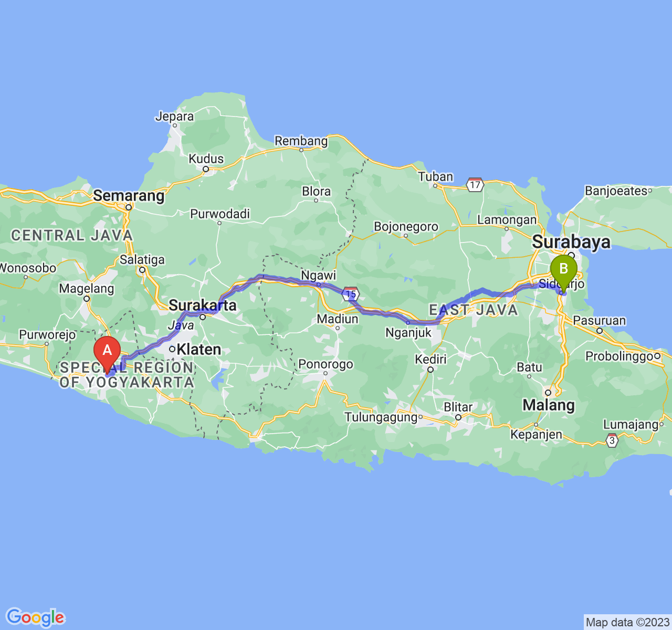Click the Blitar town label
The image size is (672, 630).
(x=458, y=407)
